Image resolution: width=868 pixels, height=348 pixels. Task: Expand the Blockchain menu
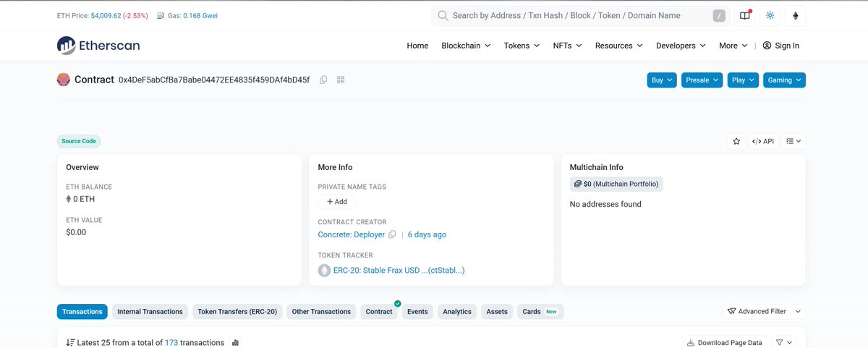pos(466,46)
